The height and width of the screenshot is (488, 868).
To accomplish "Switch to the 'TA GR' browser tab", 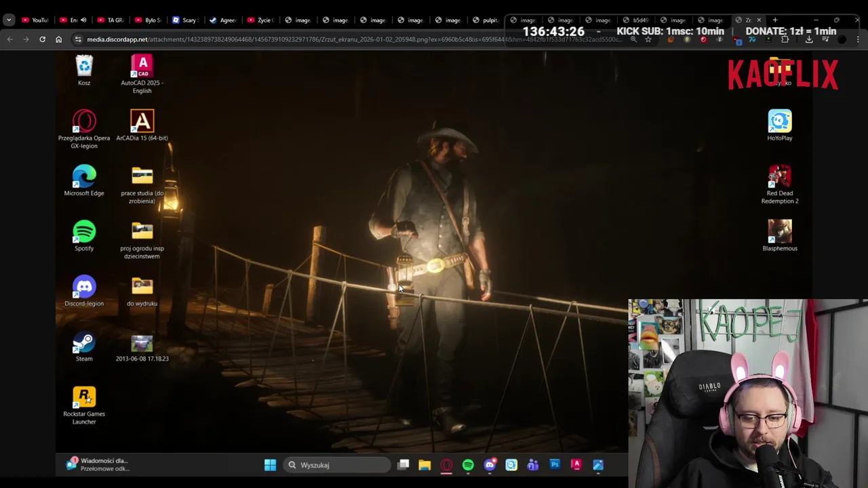I will pos(110,20).
